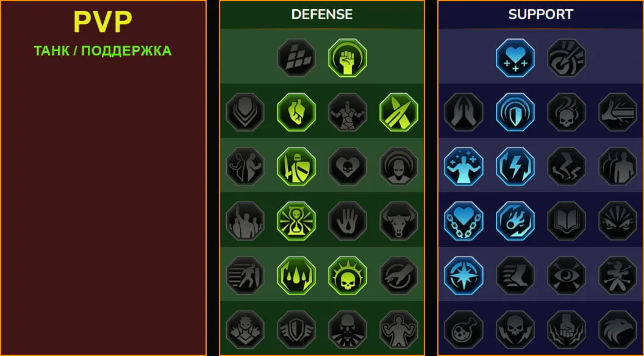Select the anatomical heart mastery icon
Image resolution: width=644 pixels, height=356 pixels.
(x=296, y=112)
